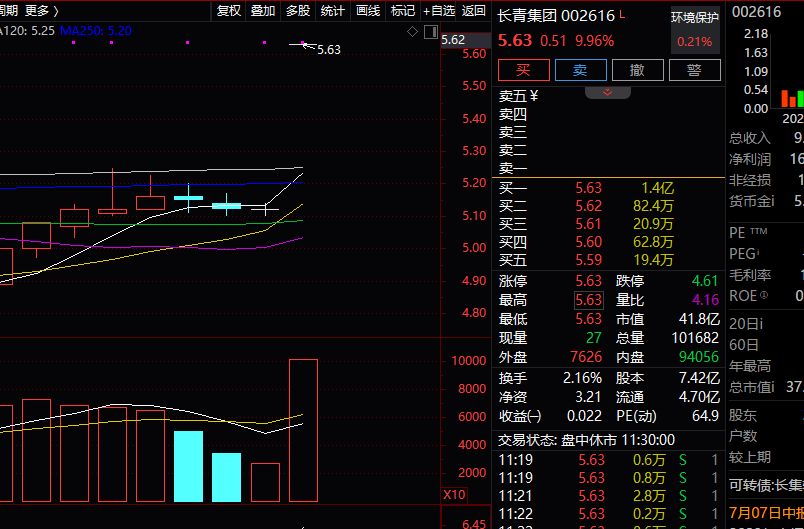Click the 卖一 ask row
This screenshot has width=804, height=529.
pyautogui.click(x=608, y=168)
